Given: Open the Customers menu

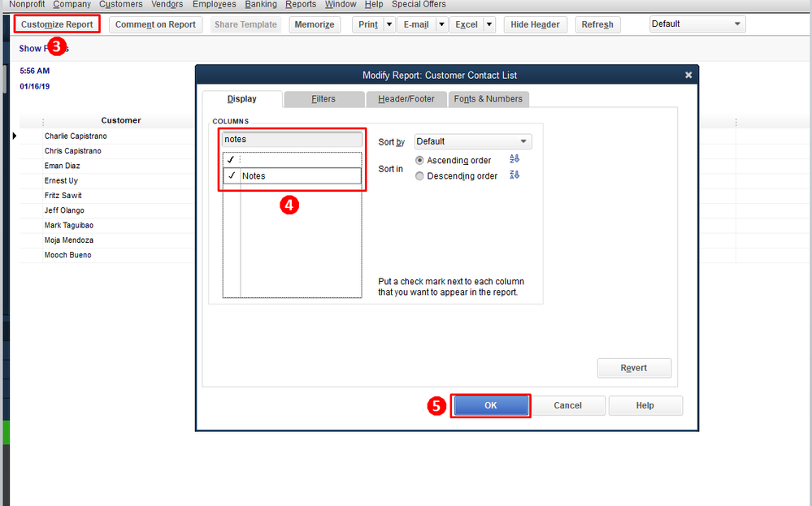Looking at the screenshot, I should pyautogui.click(x=120, y=4).
